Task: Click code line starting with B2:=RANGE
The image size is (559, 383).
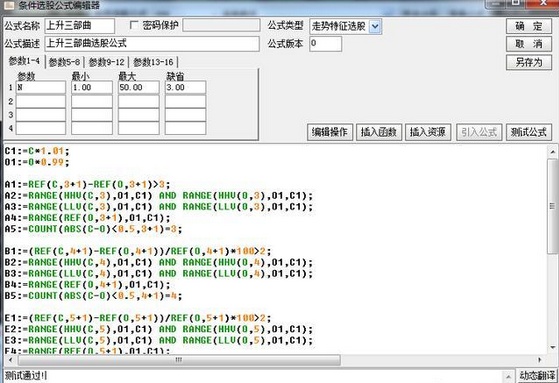Action: point(159,262)
